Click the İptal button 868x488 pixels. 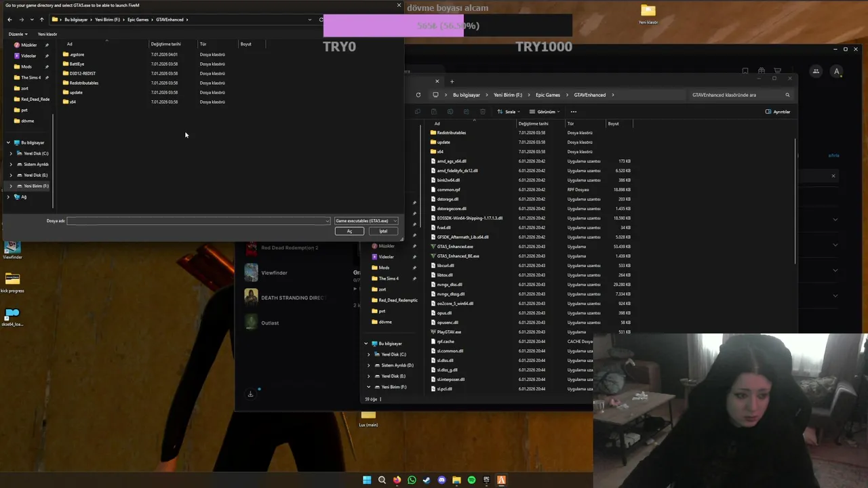[383, 231]
